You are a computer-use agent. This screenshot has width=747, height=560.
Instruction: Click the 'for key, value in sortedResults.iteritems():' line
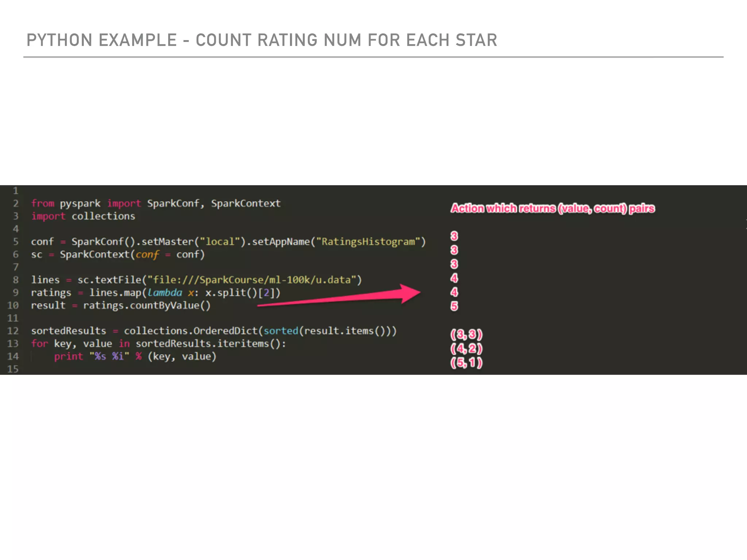pyautogui.click(x=159, y=344)
